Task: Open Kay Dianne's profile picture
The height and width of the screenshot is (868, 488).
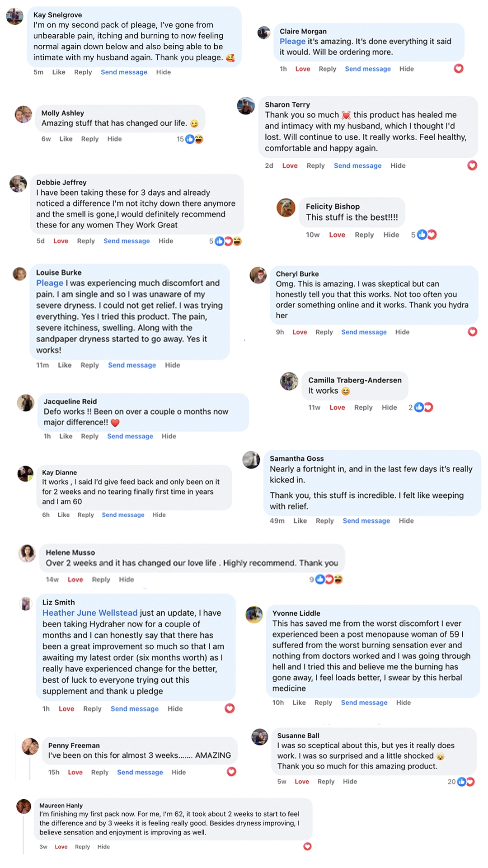Action: [25, 474]
